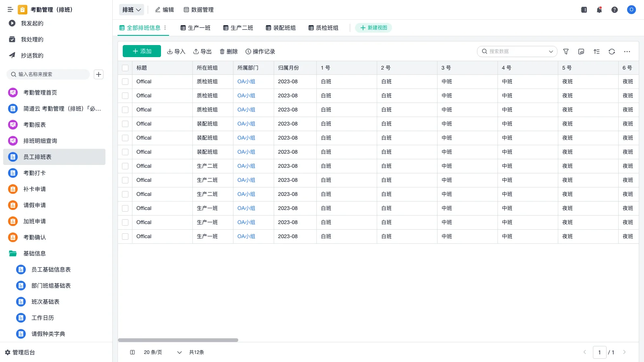Check the first 质检班组 row checkbox
The width and height of the screenshot is (644, 362).
coord(125,82)
